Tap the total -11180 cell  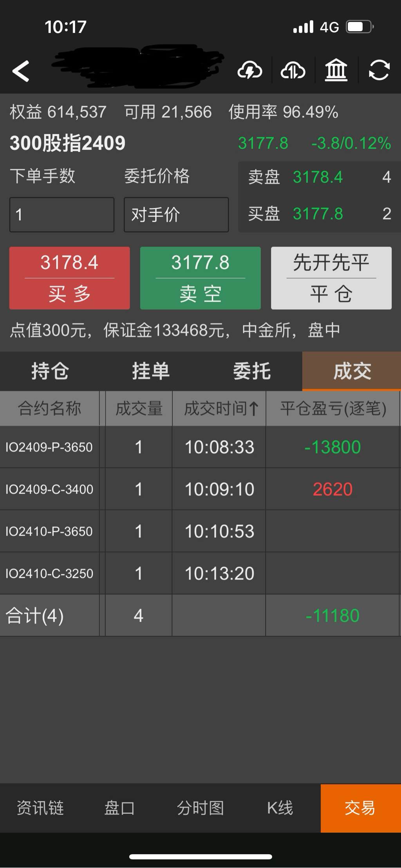332,615
